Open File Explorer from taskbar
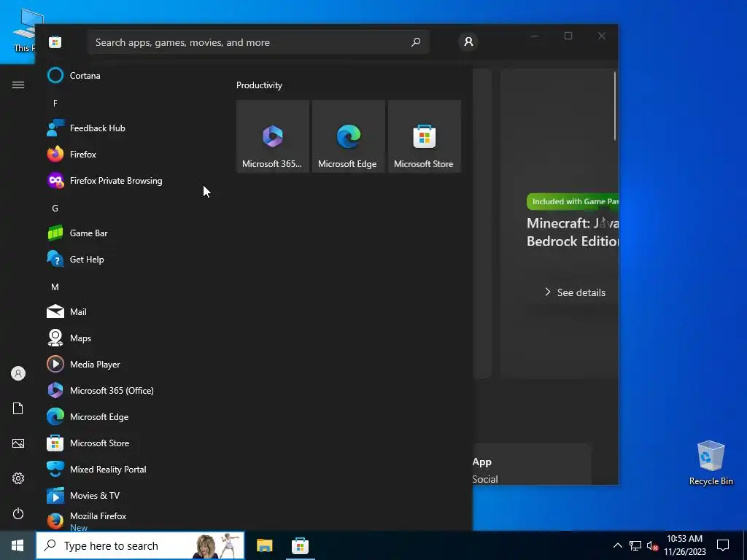747x560 pixels. (x=264, y=545)
